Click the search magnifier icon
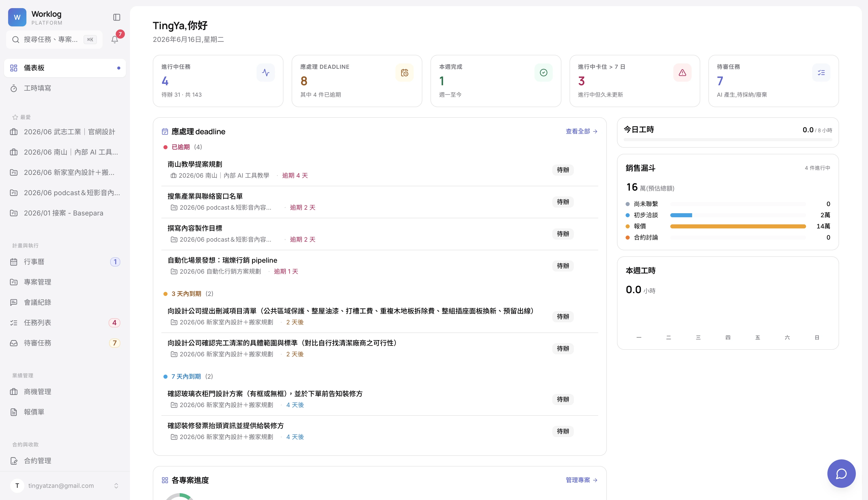The height and width of the screenshot is (500, 868). coord(15,40)
